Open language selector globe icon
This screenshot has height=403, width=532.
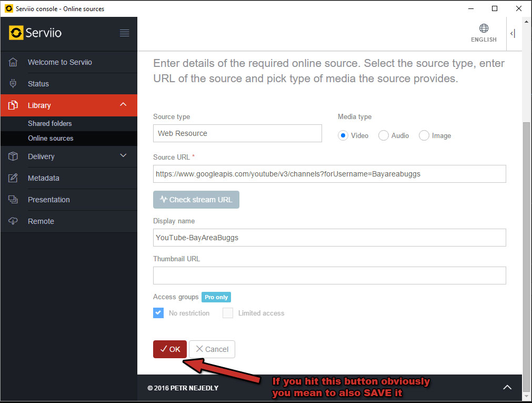[x=484, y=28]
